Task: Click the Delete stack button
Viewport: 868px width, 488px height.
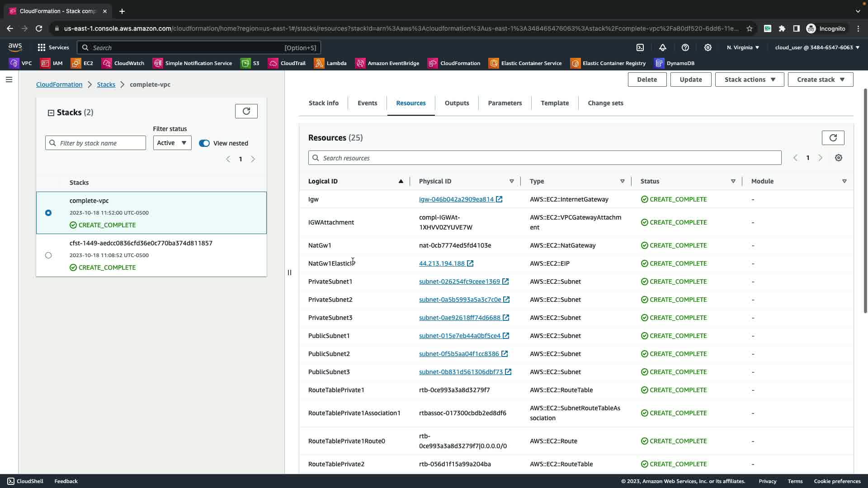Action: (x=646, y=80)
